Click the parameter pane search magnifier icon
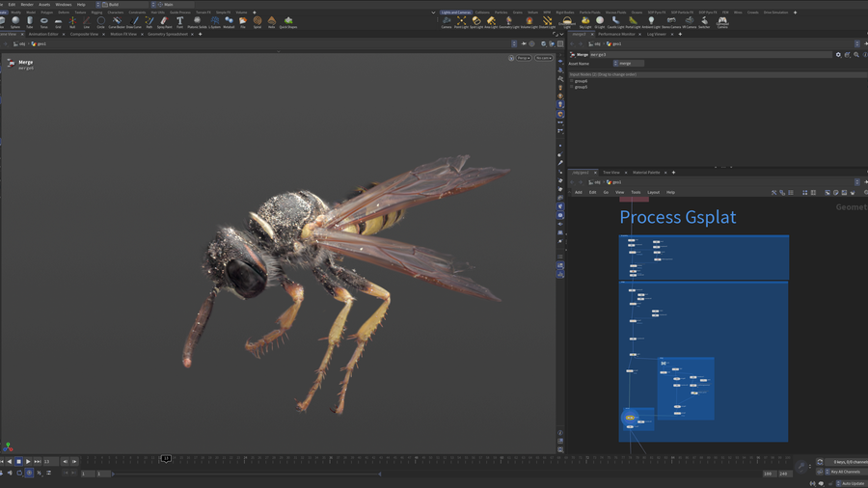868x488 pixels. (x=856, y=55)
